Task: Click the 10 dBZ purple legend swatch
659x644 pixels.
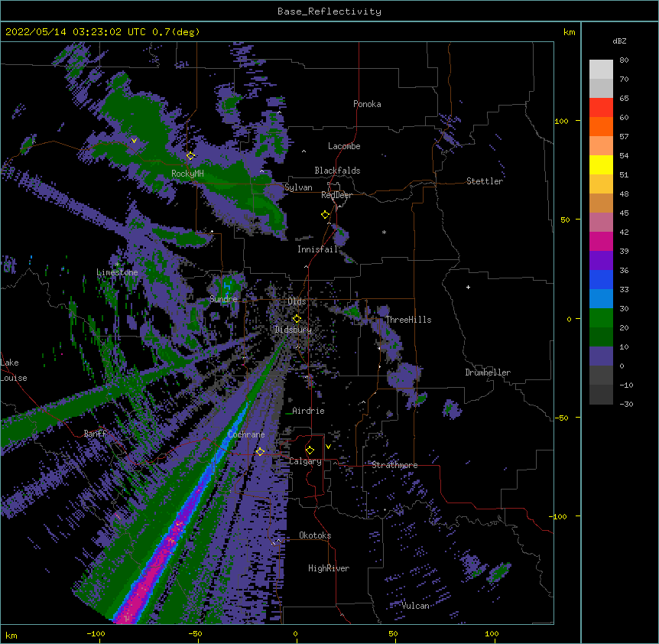Action: pyautogui.click(x=601, y=356)
